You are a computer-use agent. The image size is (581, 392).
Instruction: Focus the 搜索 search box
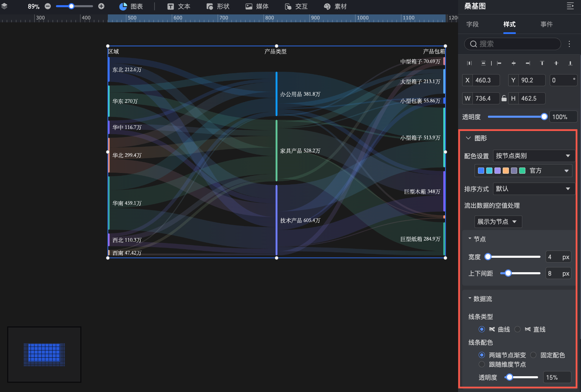(512, 44)
